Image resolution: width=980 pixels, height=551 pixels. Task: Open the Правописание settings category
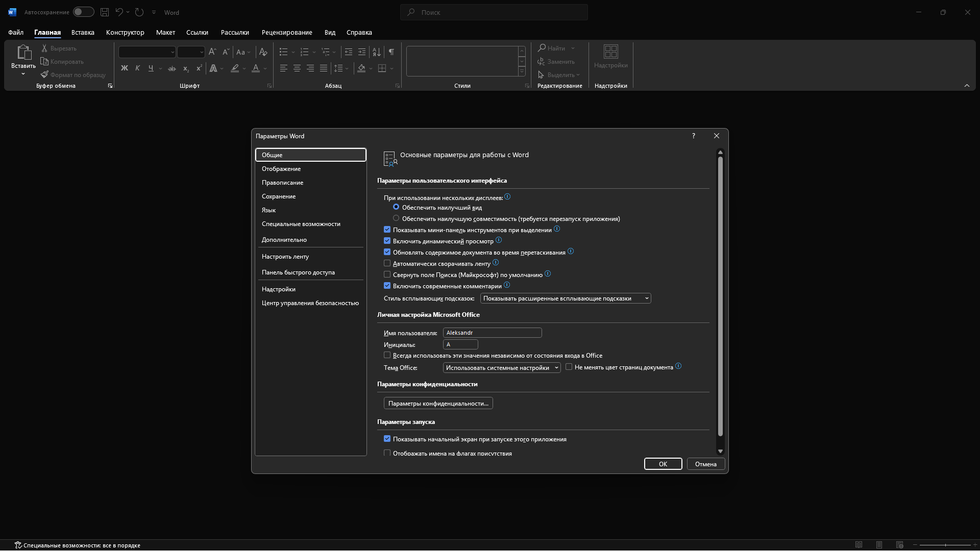pos(282,183)
